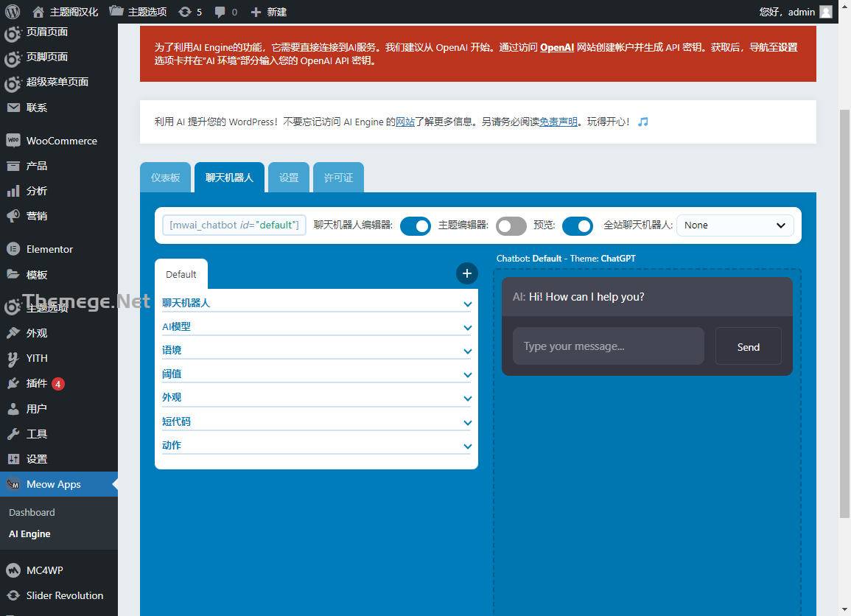The width and height of the screenshot is (851, 616).
Task: Enable the 主题编辑器 switch
Action: pos(511,225)
